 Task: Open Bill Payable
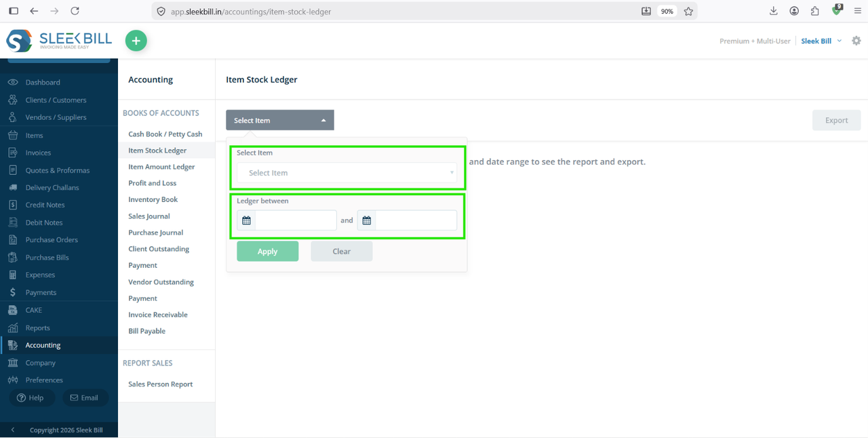click(x=147, y=331)
